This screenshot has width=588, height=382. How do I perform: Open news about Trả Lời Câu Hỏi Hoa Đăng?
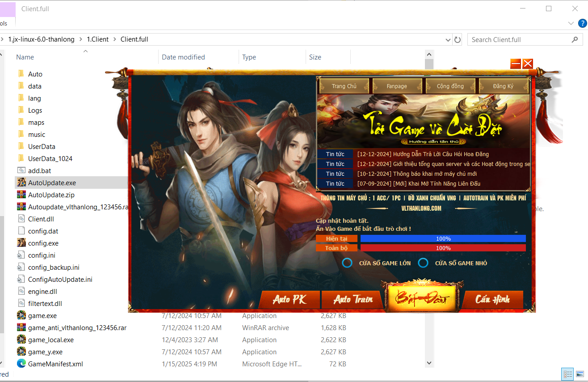click(x=423, y=154)
